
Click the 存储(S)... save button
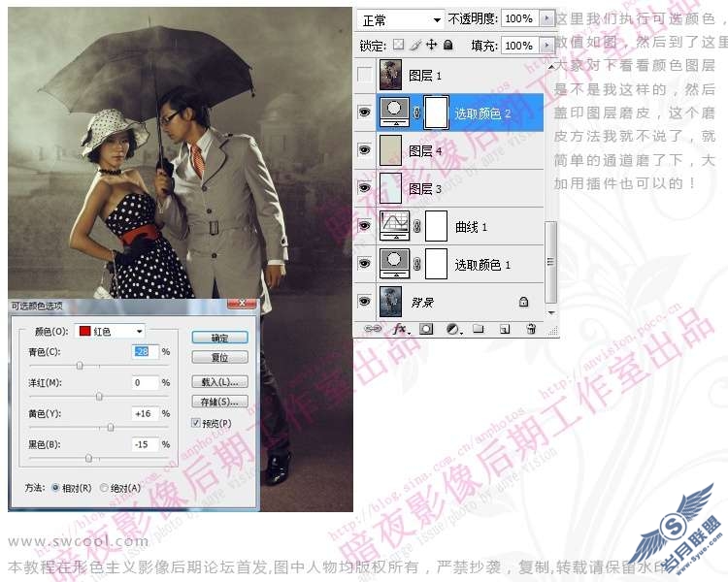click(x=219, y=402)
